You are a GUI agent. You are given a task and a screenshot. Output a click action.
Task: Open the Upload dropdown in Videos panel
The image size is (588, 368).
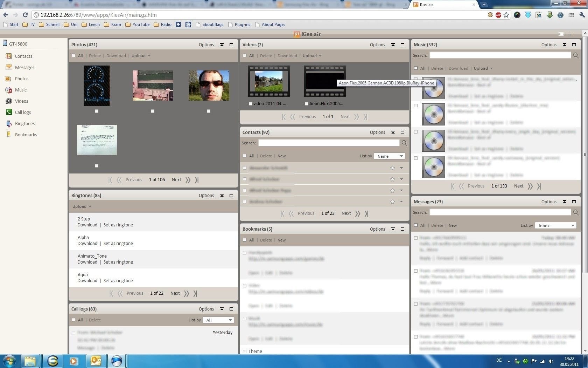(312, 56)
